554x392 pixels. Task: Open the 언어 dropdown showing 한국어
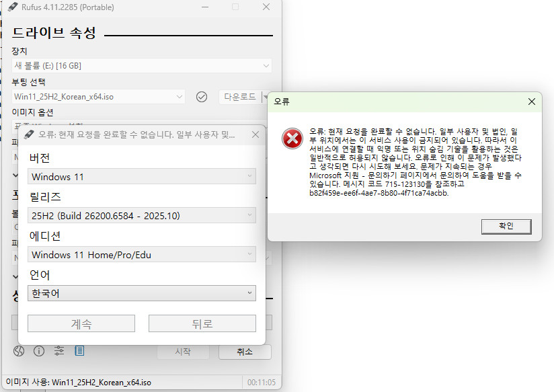pyautogui.click(x=141, y=293)
